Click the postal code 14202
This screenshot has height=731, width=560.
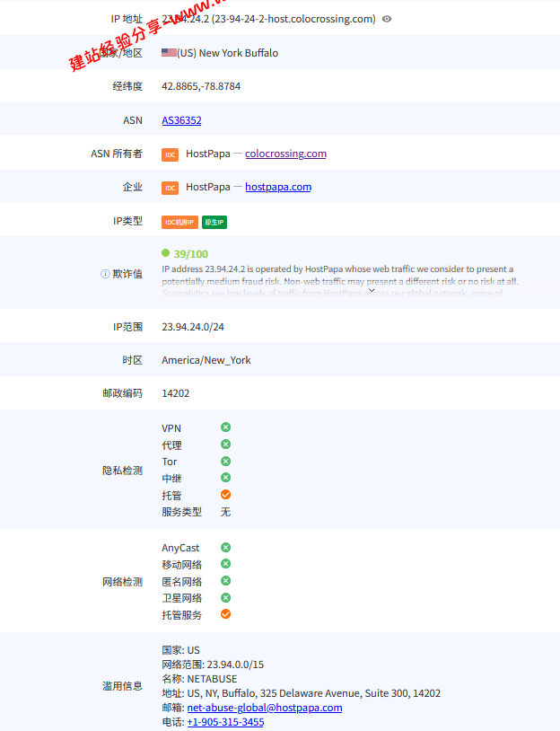(x=176, y=393)
